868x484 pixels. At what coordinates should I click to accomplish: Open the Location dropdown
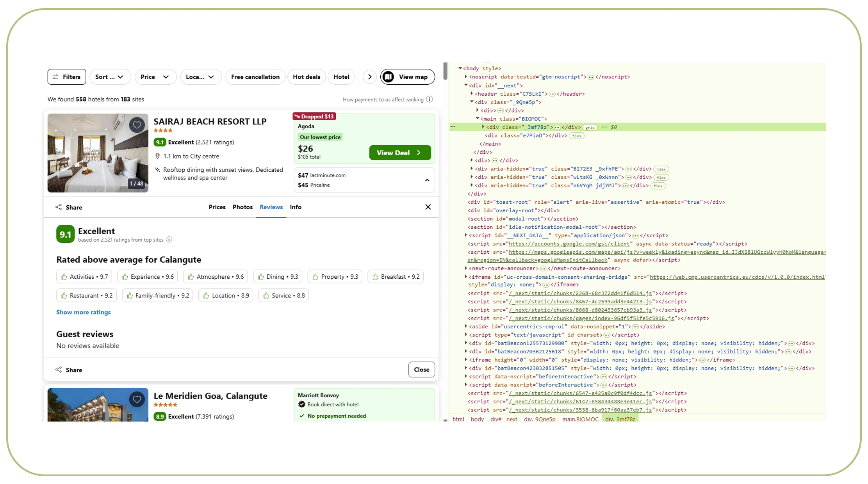point(201,77)
